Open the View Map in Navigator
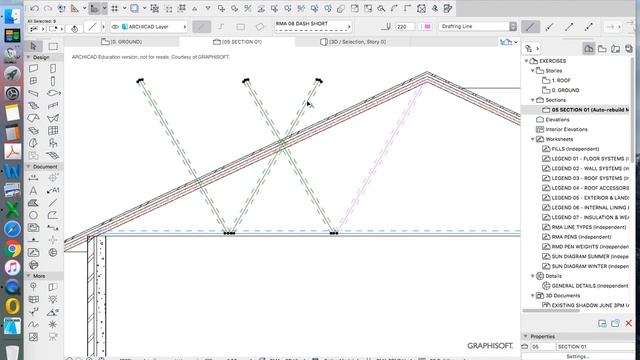 coord(602,49)
